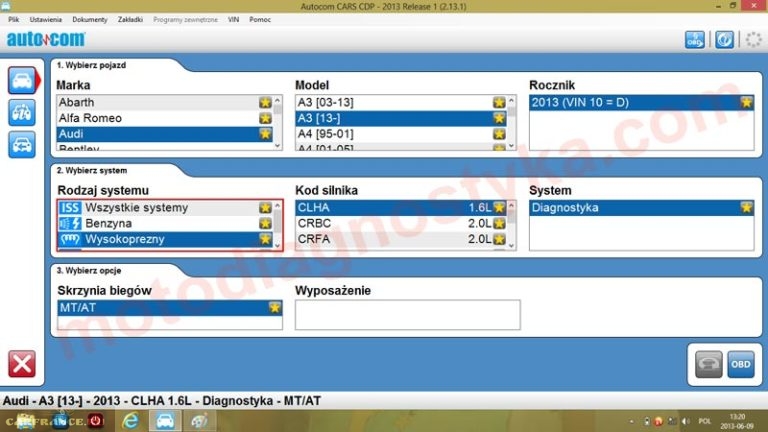Open the Ustawienia menu
Image resolution: width=768 pixels, height=432 pixels.
click(x=46, y=20)
